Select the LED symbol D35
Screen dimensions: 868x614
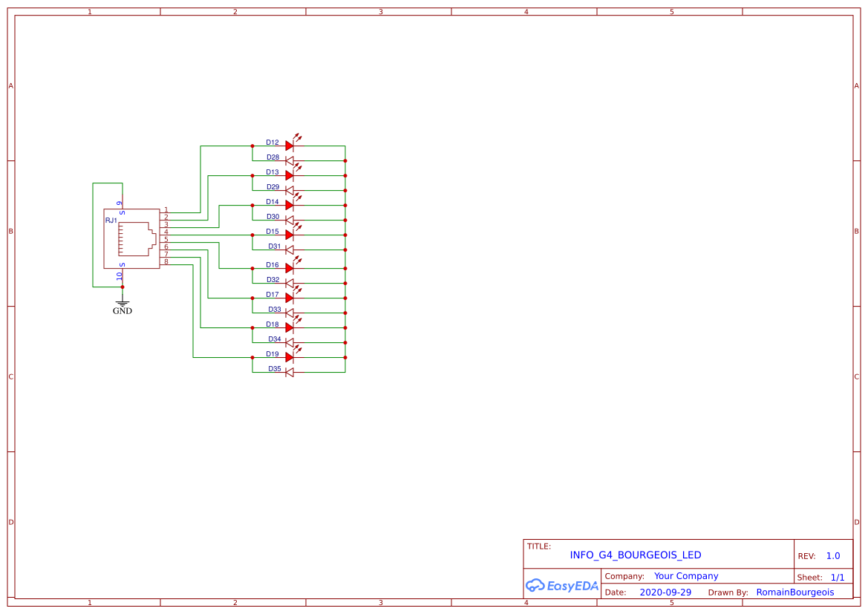(290, 373)
